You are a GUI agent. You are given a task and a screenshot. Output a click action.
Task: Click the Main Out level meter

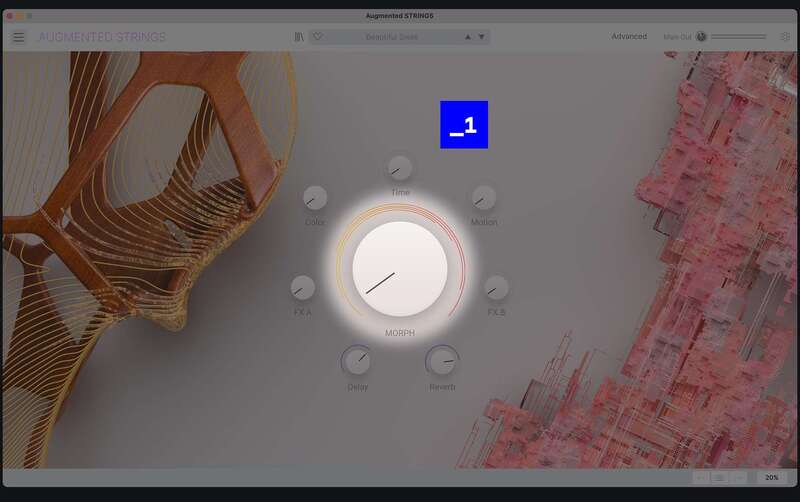739,37
